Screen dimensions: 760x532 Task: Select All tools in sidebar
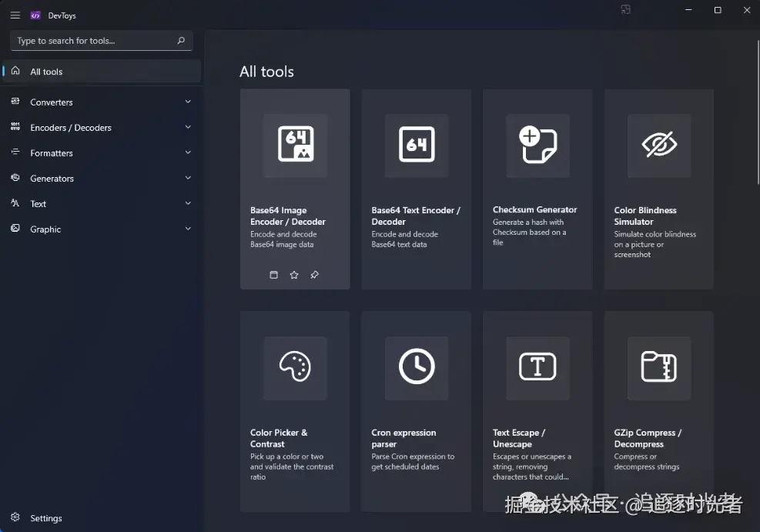pos(102,72)
